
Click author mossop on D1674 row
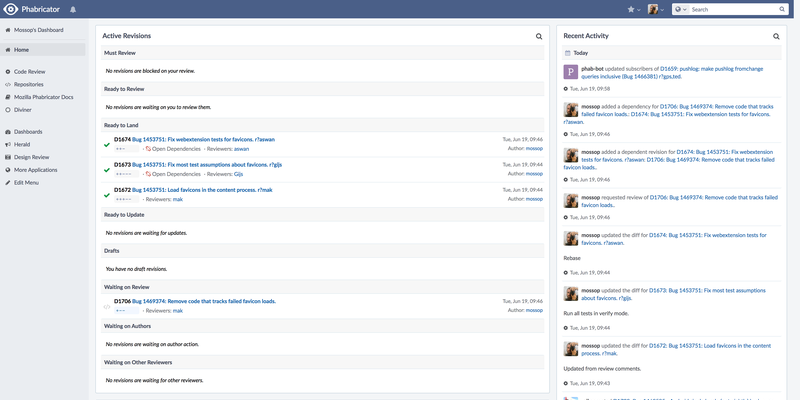click(534, 148)
